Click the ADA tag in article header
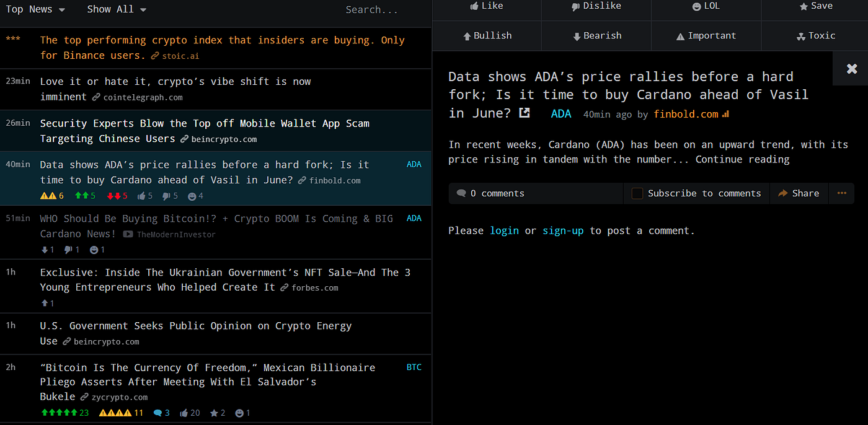Image resolution: width=868 pixels, height=425 pixels. pos(561,114)
